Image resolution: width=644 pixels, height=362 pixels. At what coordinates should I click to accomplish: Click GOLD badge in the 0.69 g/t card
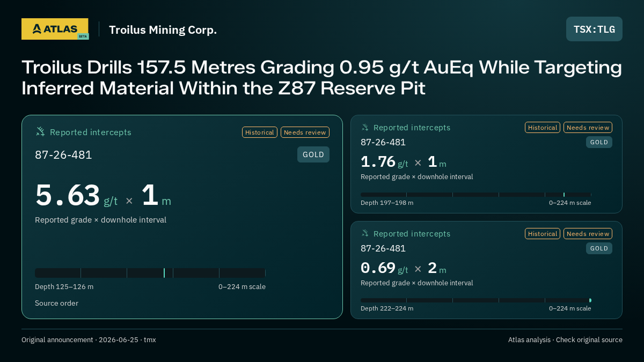(599, 248)
